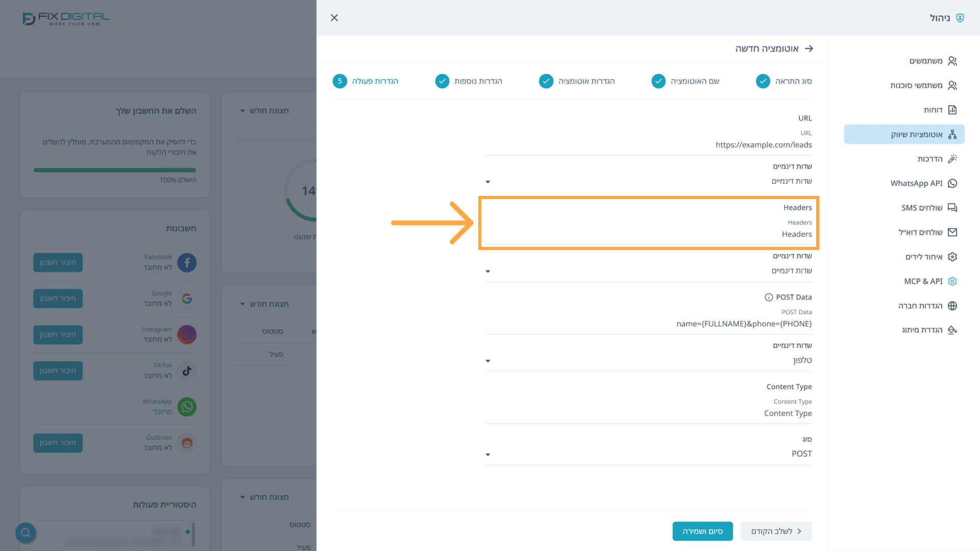Viewport: 980px width, 551px height.
Task: Open the דוחות reports icon
Action: [952, 110]
